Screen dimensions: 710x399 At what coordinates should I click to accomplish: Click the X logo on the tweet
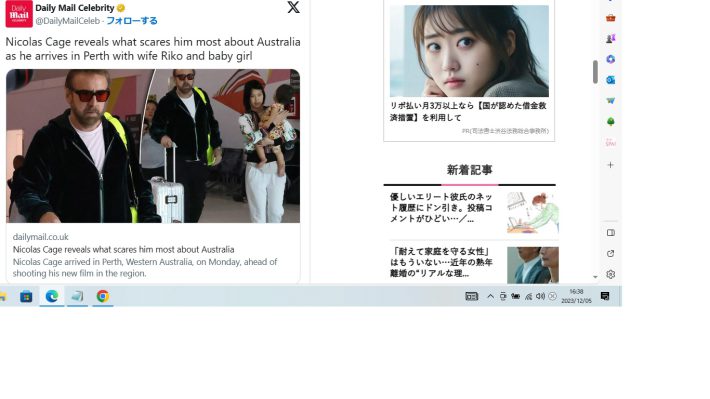coord(293,7)
